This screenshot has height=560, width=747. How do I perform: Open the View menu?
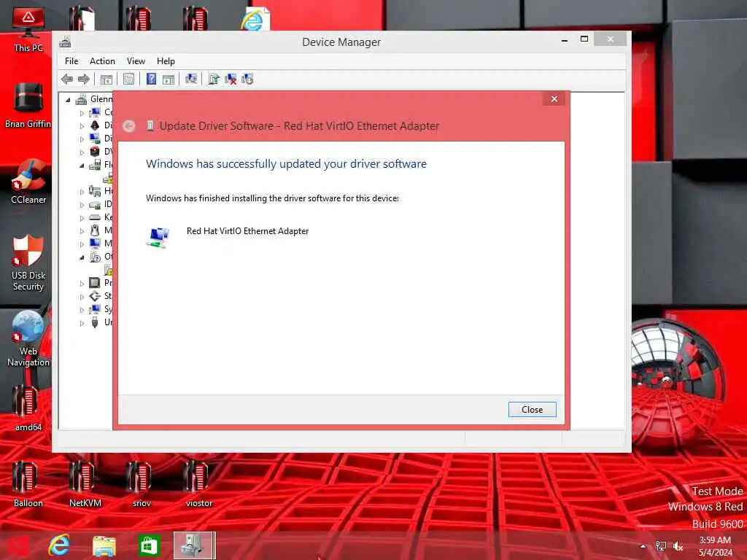[x=136, y=61]
